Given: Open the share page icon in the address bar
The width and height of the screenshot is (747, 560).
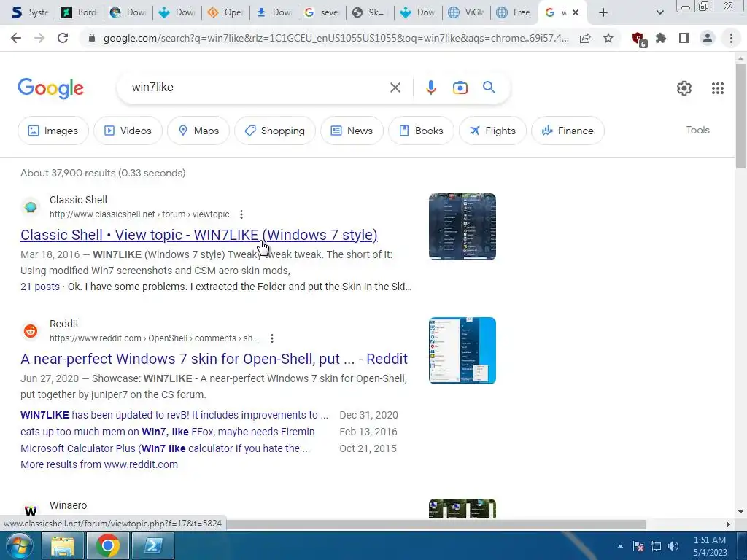Looking at the screenshot, I should point(585,38).
